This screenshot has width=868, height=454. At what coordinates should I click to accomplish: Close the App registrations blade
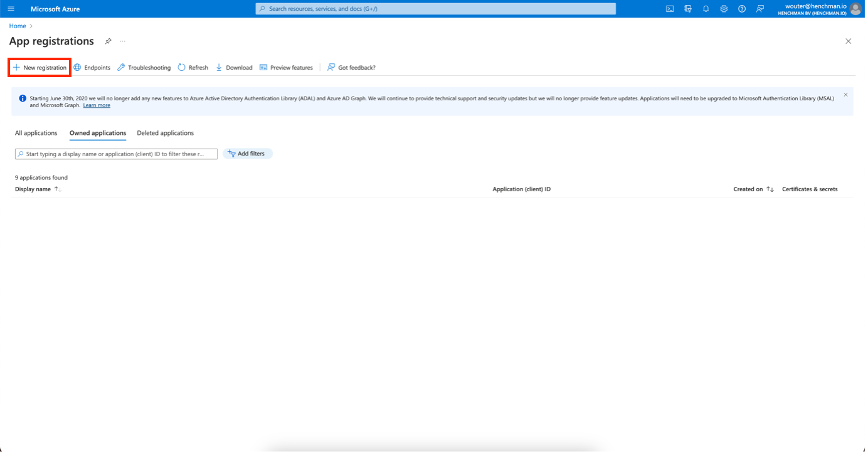click(x=849, y=41)
